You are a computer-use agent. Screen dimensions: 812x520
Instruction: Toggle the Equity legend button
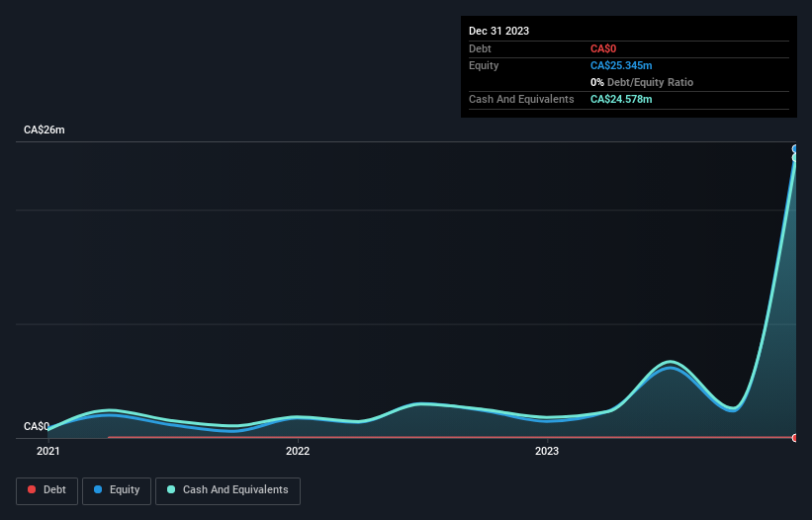pyautogui.click(x=117, y=490)
